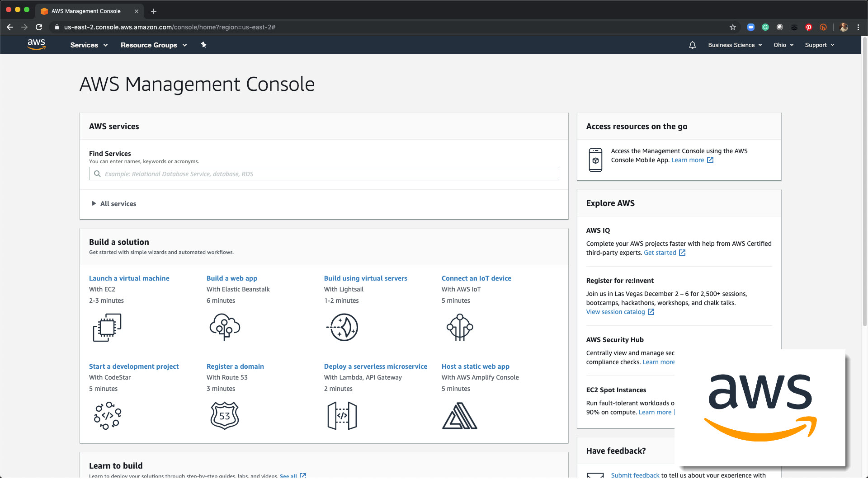Click See all link in Learn to build
This screenshot has width=868, height=479.
288,475
